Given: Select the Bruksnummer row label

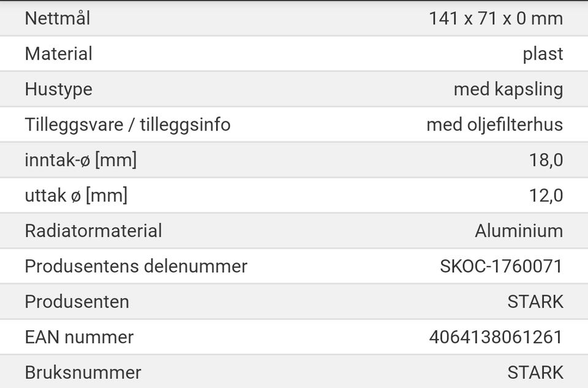Looking at the screenshot, I should 83,373.
